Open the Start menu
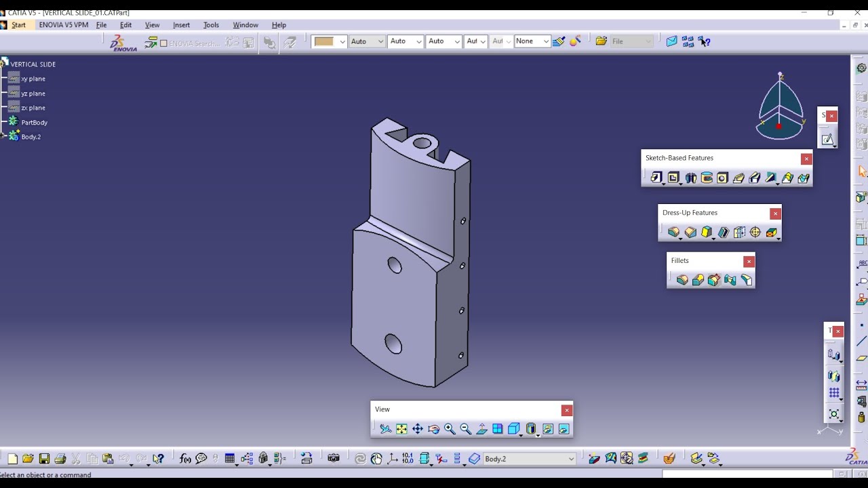This screenshot has width=868, height=488. (18, 25)
